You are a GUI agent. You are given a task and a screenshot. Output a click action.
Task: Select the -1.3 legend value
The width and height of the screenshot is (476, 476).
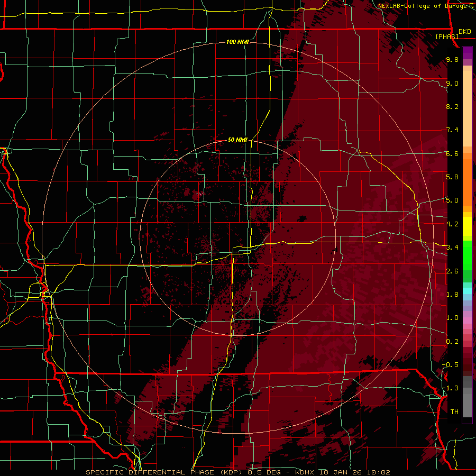coord(450,388)
